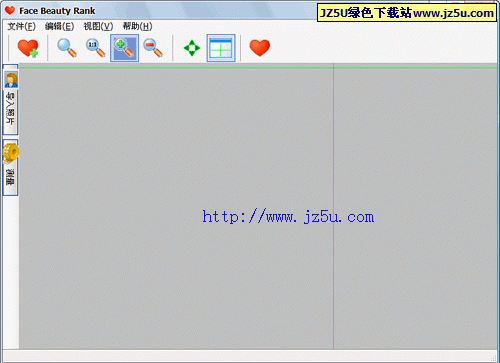500x363 pixels.
Task: Click the zoom-out magnifier icon
Action: (x=153, y=48)
